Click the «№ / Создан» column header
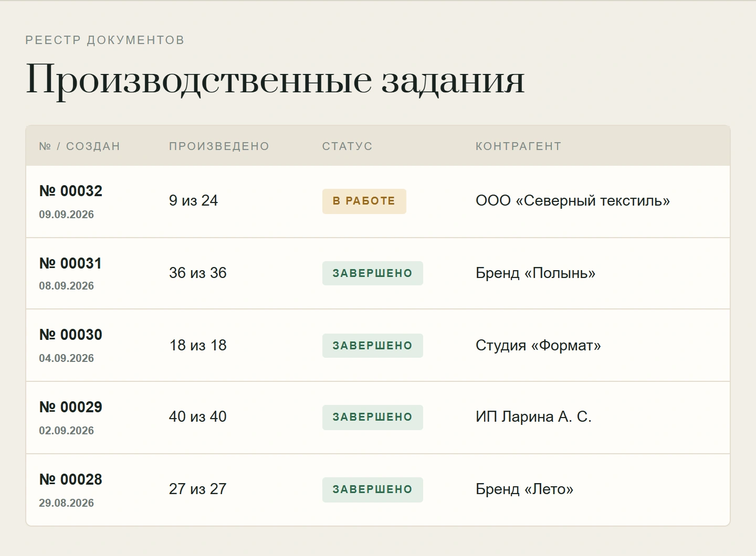This screenshot has width=756, height=556. (79, 146)
